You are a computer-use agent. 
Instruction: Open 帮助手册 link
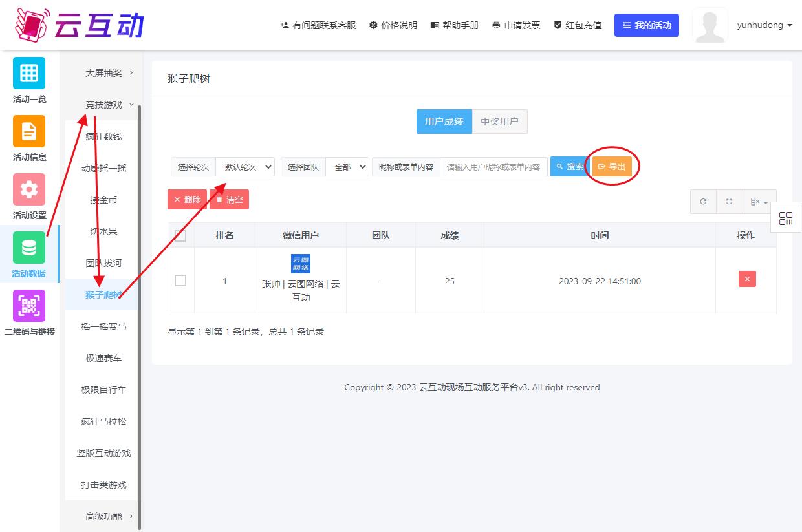click(x=455, y=25)
